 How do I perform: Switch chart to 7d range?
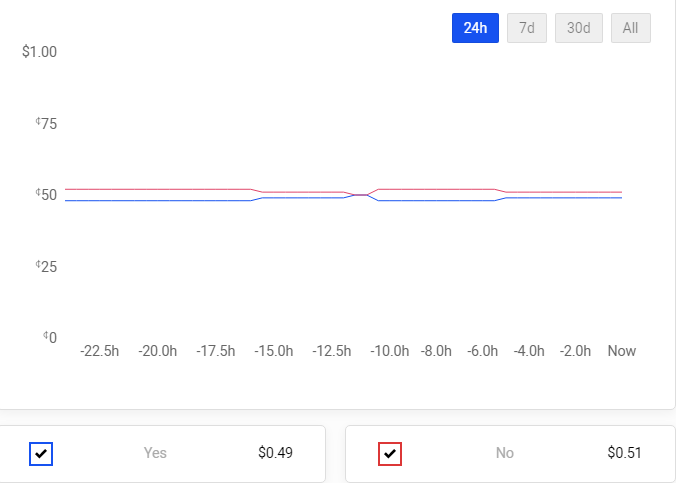[527, 28]
